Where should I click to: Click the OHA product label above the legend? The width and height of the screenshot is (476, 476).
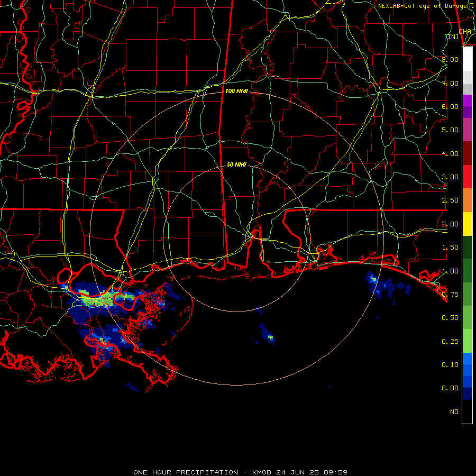(465, 31)
